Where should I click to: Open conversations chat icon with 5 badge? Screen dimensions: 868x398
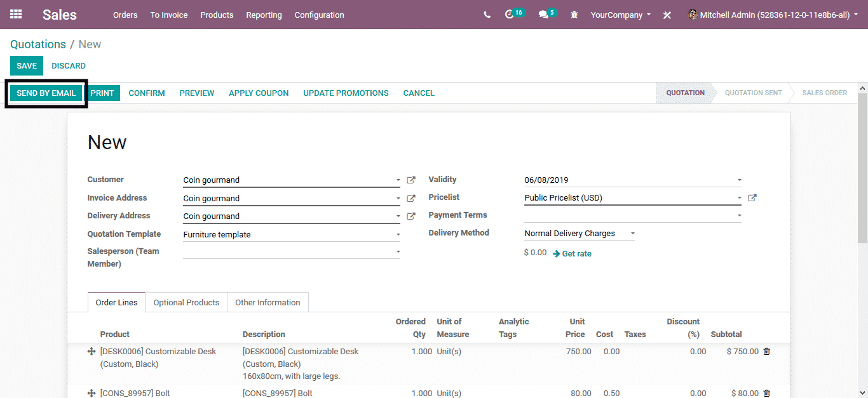(x=543, y=15)
